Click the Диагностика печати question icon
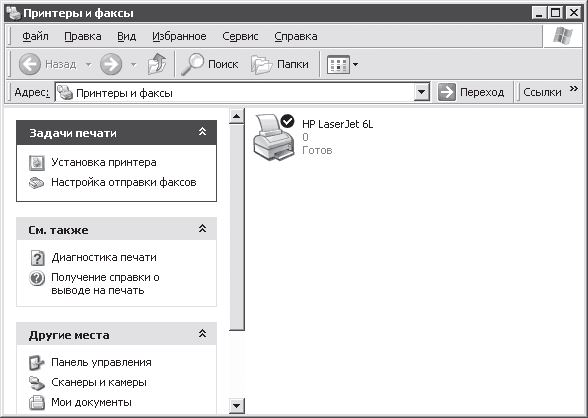This screenshot has width=588, height=418. tap(37, 258)
